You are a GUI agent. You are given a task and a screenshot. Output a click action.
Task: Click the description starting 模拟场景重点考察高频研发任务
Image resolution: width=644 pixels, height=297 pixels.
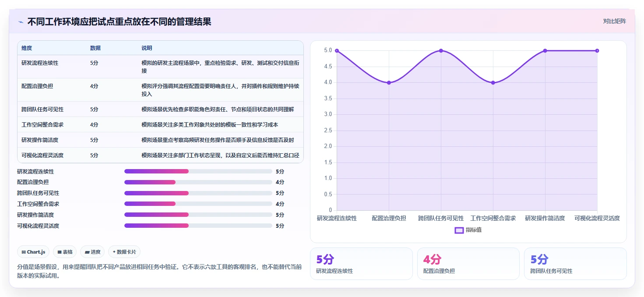218,140
